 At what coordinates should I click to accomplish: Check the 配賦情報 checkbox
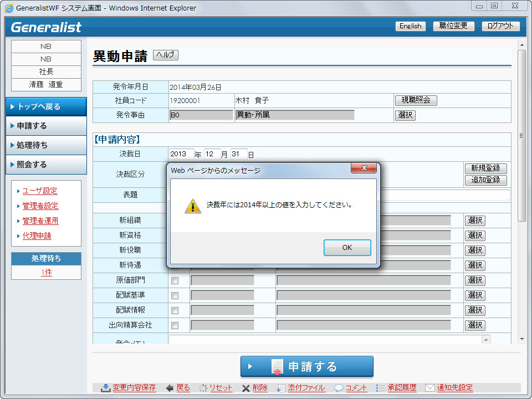(175, 310)
